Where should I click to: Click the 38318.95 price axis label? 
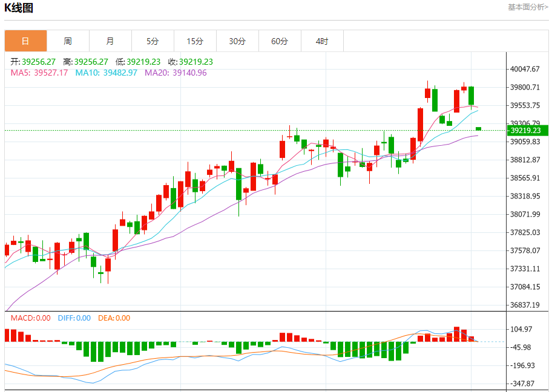point(525,196)
